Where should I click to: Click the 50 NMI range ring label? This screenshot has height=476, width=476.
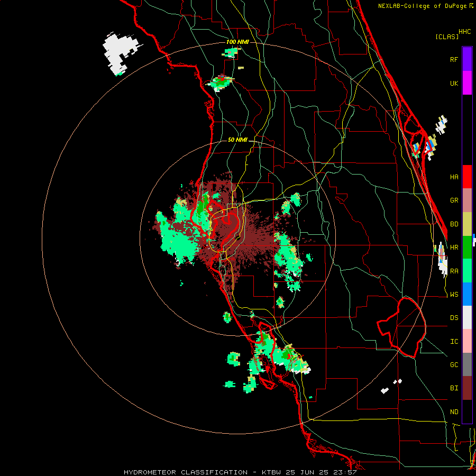[x=237, y=140]
